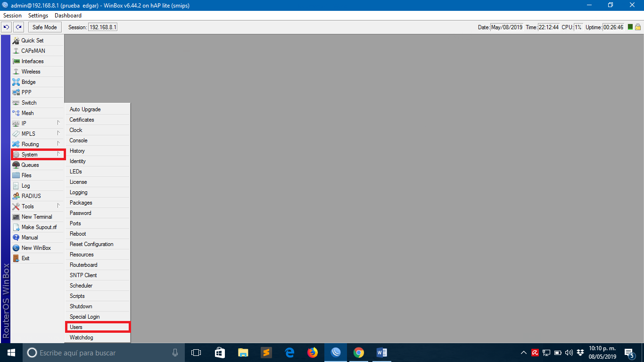This screenshot has height=362, width=644.
Task: Open Quick Set from sidebar
Action: coord(32,41)
